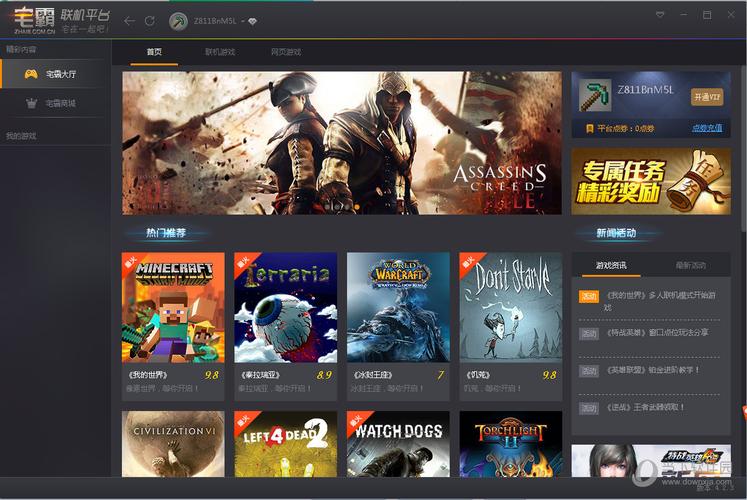This screenshot has height=500, width=747.
Task: Click the heart-shaped menu icon in the title bar
Action: 660,15
